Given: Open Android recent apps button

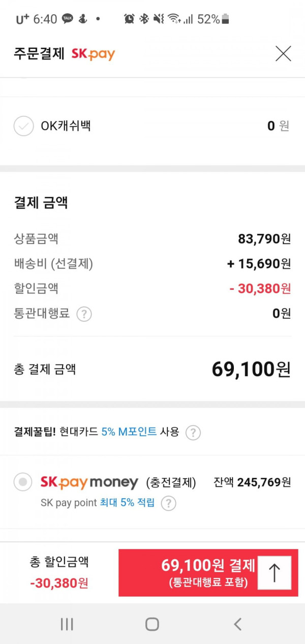Looking at the screenshot, I should point(67,624).
